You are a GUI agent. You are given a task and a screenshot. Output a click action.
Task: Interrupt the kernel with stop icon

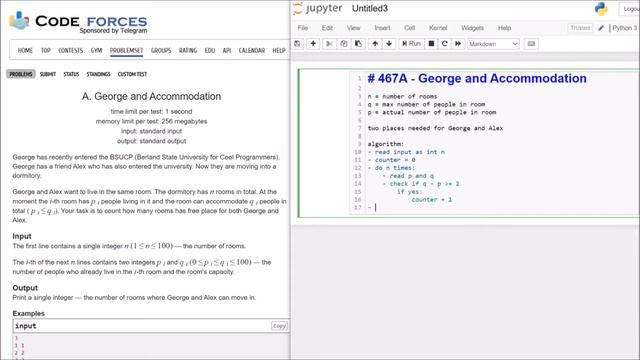point(431,44)
